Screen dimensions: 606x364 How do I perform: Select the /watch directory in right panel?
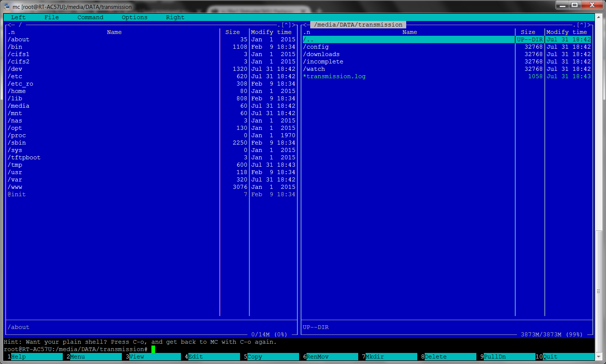(x=447, y=69)
